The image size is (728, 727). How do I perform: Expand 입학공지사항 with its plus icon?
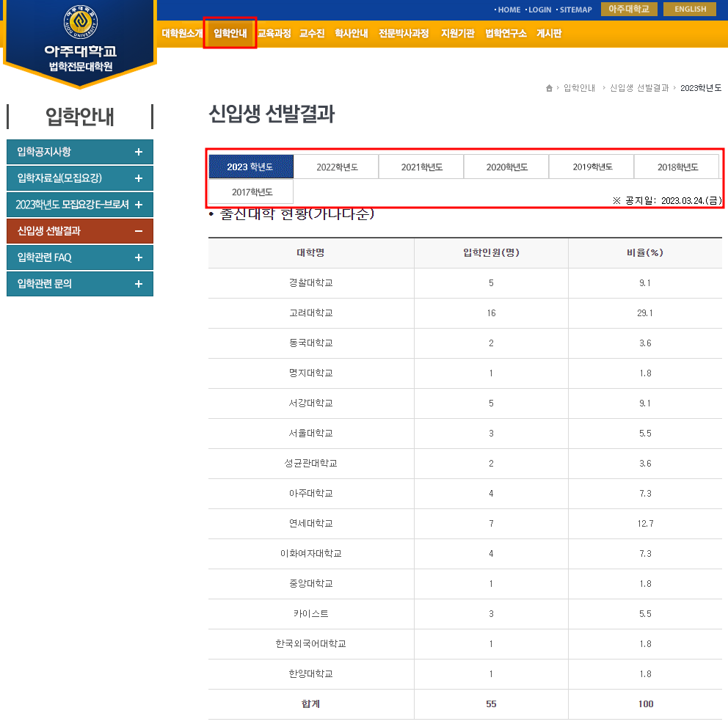[139, 152]
